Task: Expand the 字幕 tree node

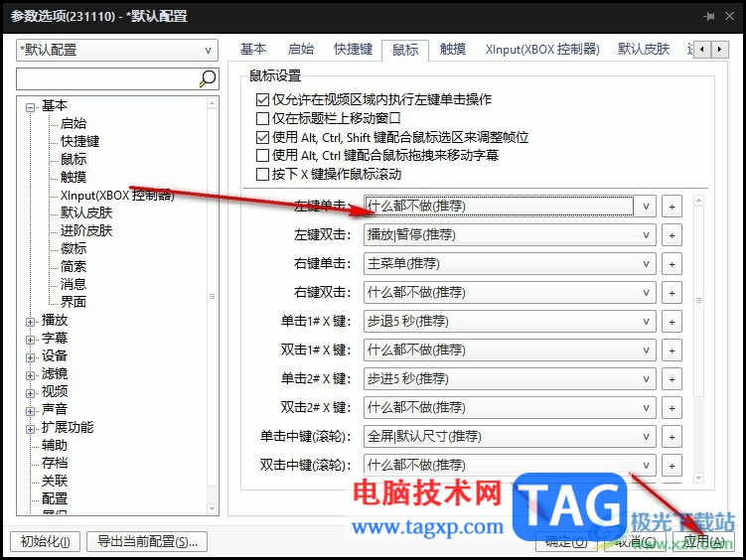Action: coord(31,340)
